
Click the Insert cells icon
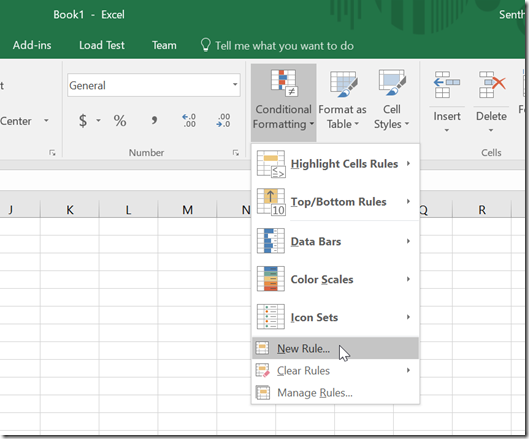446,84
